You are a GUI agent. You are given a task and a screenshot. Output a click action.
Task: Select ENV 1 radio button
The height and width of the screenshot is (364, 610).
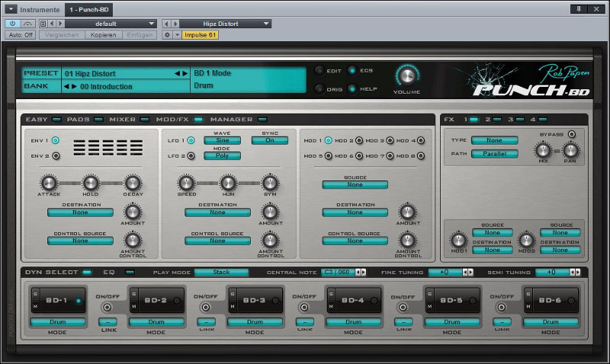[56, 140]
